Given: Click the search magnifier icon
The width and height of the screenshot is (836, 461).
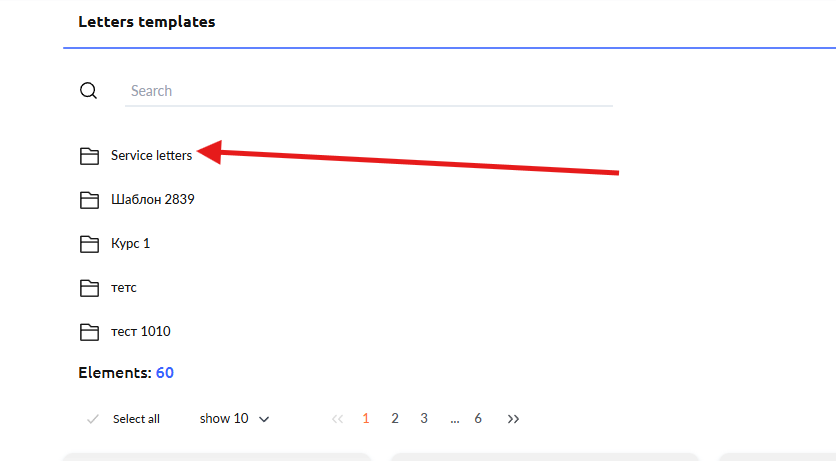Looking at the screenshot, I should point(88,91).
